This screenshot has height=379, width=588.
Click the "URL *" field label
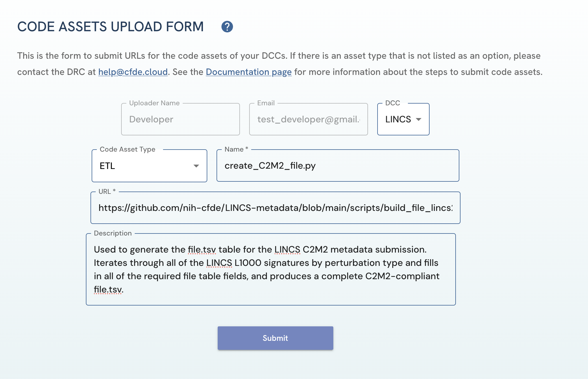(107, 192)
